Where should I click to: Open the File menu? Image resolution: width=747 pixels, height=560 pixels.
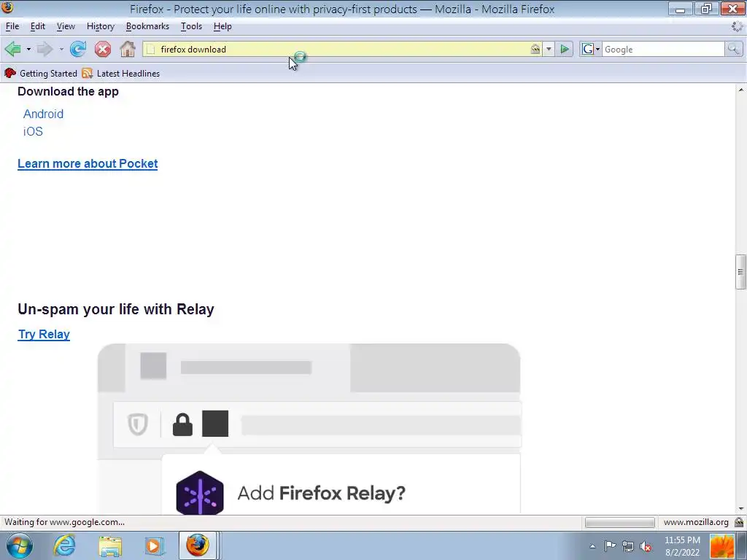click(12, 26)
